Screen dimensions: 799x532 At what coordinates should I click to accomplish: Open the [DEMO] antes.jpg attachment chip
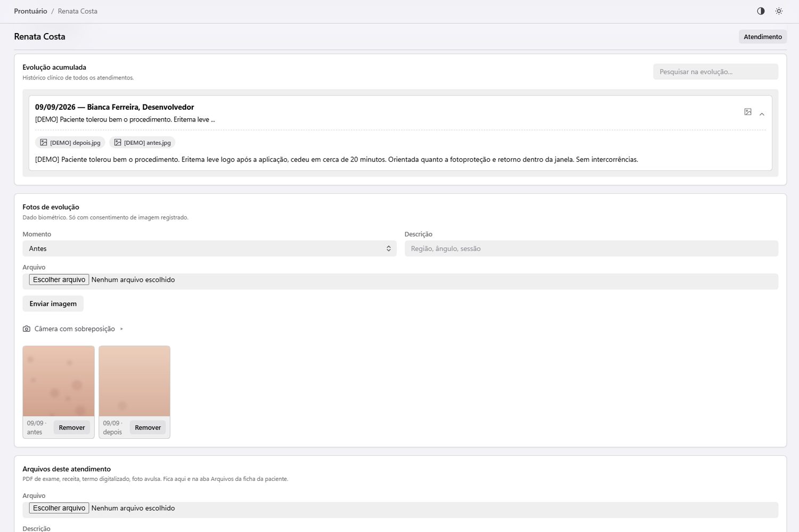[x=142, y=143]
